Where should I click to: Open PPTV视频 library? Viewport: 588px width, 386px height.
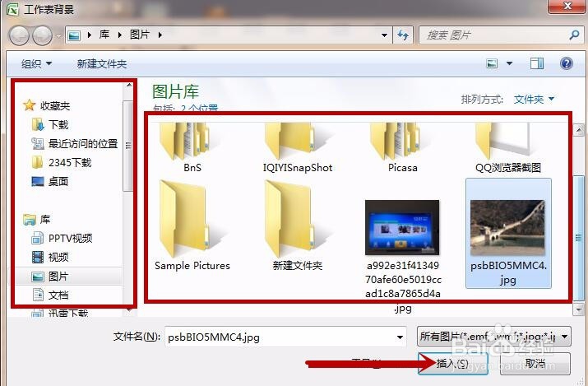click(x=70, y=238)
